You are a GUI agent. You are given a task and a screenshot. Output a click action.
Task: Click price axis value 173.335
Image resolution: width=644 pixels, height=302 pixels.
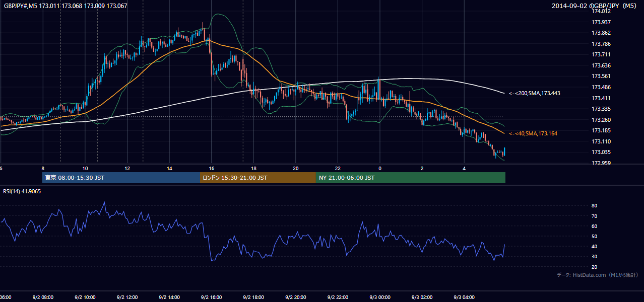(x=601, y=109)
